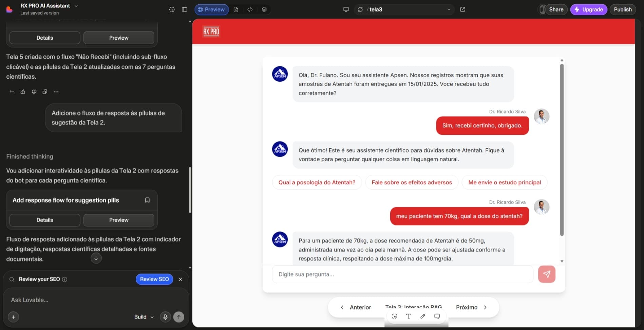Image resolution: width=644 pixels, height=330 pixels.
Task: Expand the Finished thinking section
Action: click(30, 157)
